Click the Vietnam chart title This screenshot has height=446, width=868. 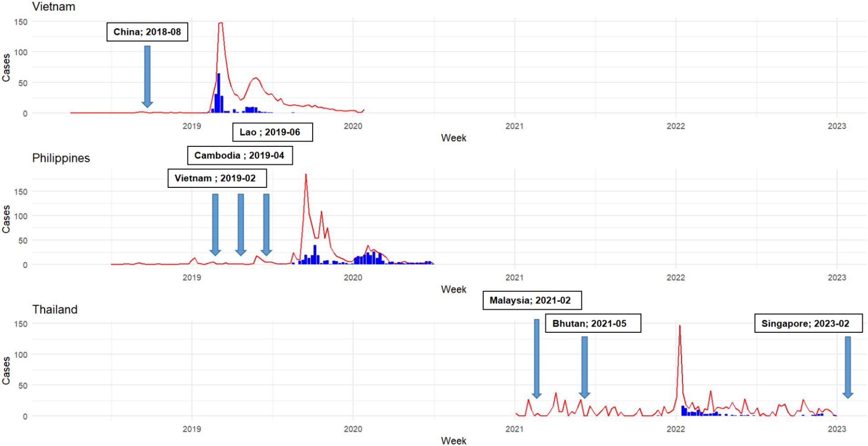[x=54, y=7]
